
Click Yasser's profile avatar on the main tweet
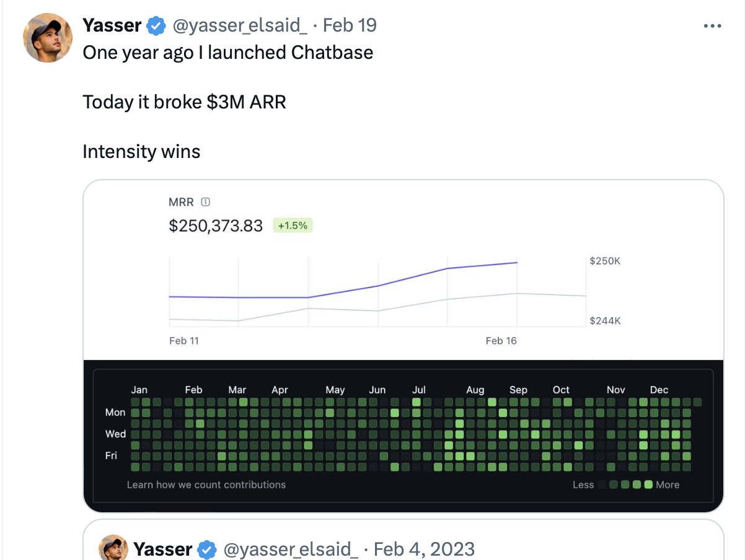pyautogui.click(x=48, y=37)
